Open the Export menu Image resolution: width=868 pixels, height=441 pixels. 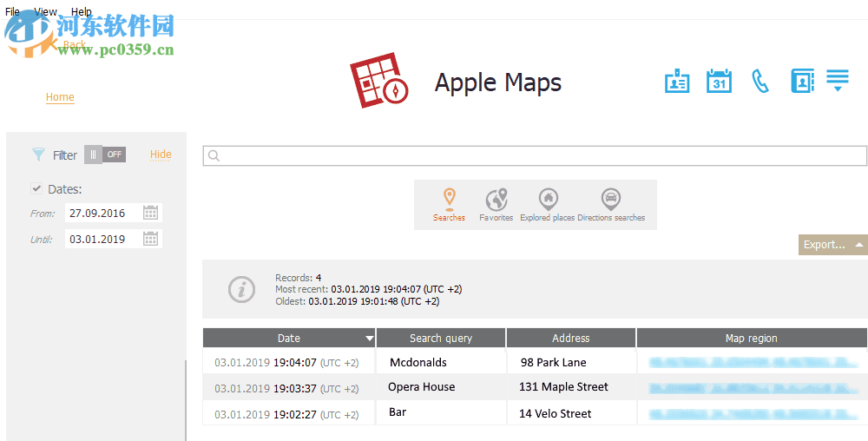[x=832, y=245]
